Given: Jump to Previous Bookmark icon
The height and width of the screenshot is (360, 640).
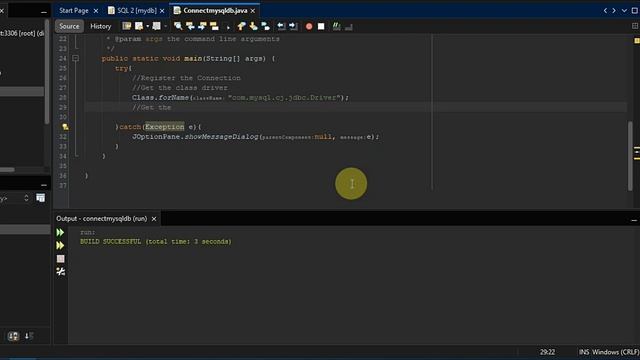Looking at the screenshot, I should [x=241, y=26].
